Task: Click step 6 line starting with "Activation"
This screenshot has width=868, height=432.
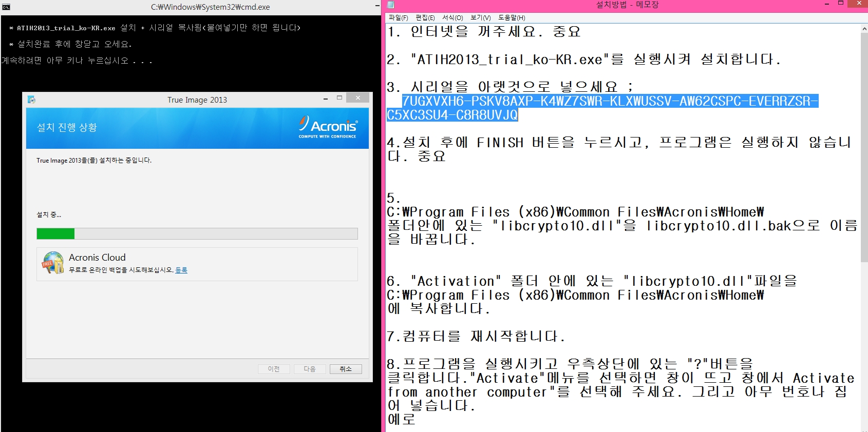Action: click(x=592, y=281)
